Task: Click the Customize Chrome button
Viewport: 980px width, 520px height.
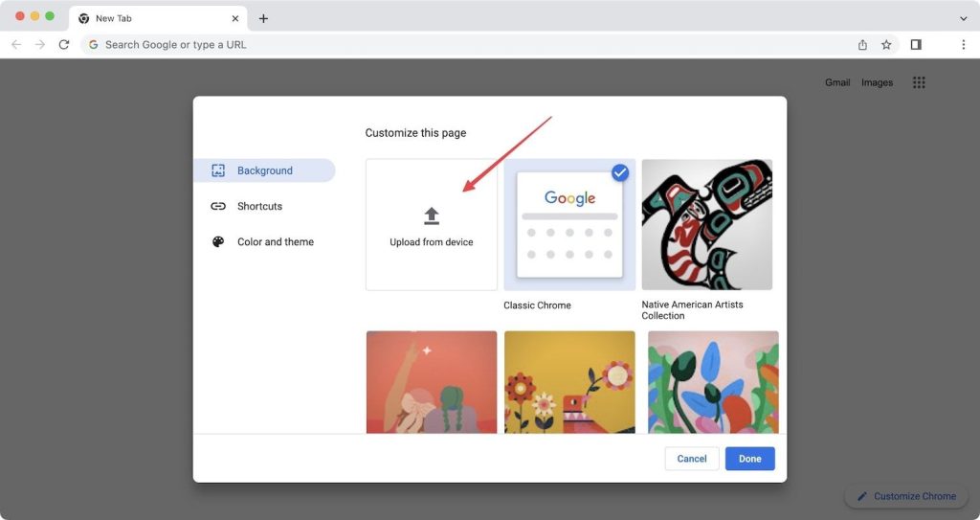Action: (x=907, y=496)
